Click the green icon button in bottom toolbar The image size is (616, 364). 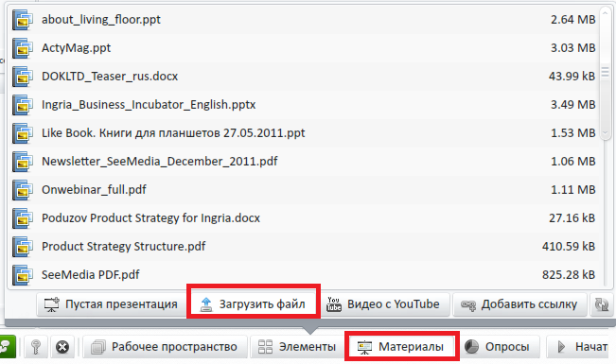[x=7, y=347]
